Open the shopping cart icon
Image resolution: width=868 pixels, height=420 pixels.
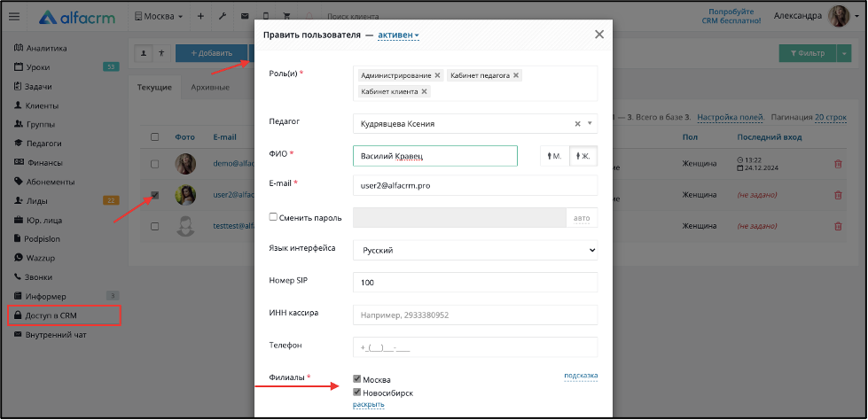286,17
